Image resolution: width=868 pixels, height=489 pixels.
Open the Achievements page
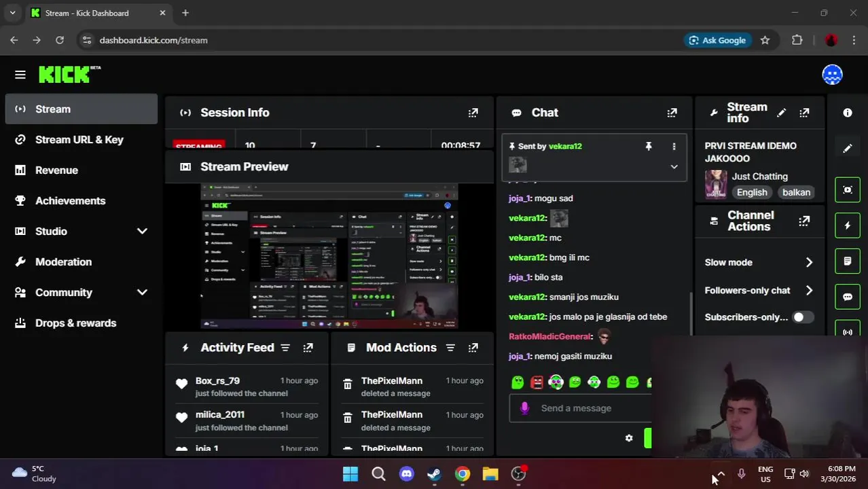tap(82, 200)
